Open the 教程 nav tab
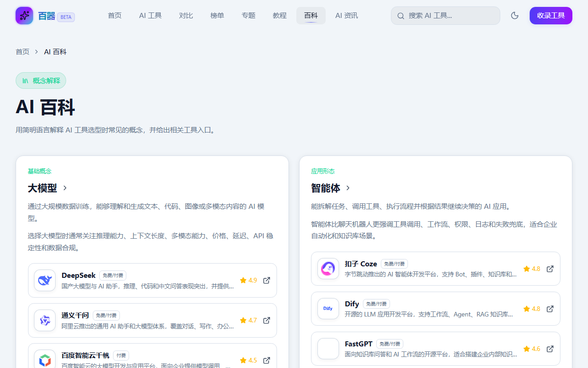 (x=280, y=16)
